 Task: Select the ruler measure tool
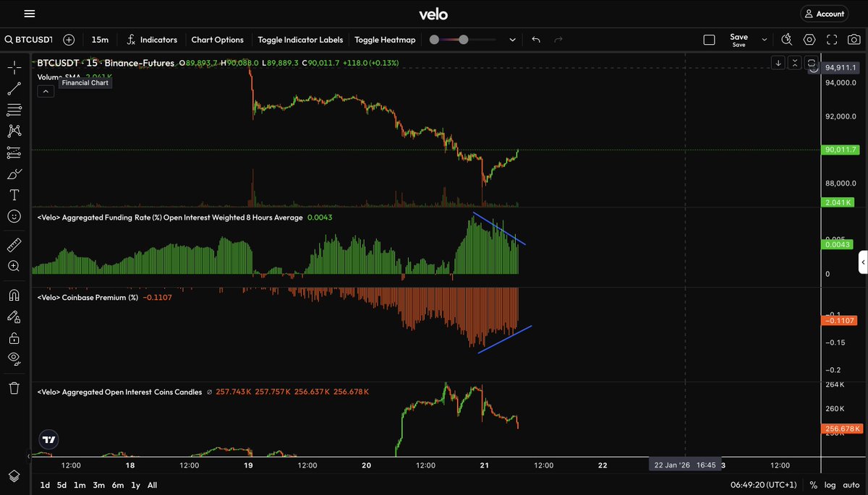[14, 245]
